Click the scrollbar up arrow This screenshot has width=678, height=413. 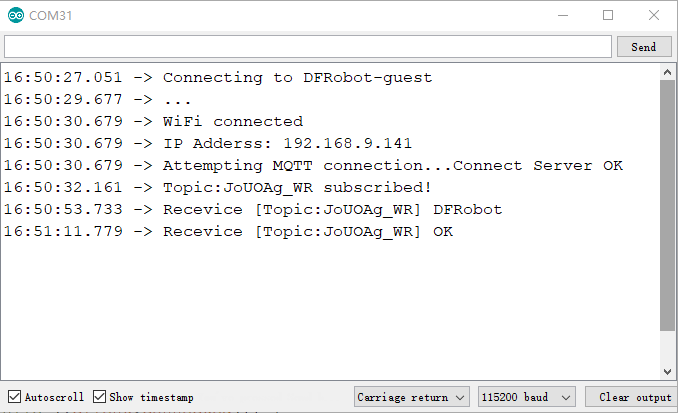tap(667, 72)
